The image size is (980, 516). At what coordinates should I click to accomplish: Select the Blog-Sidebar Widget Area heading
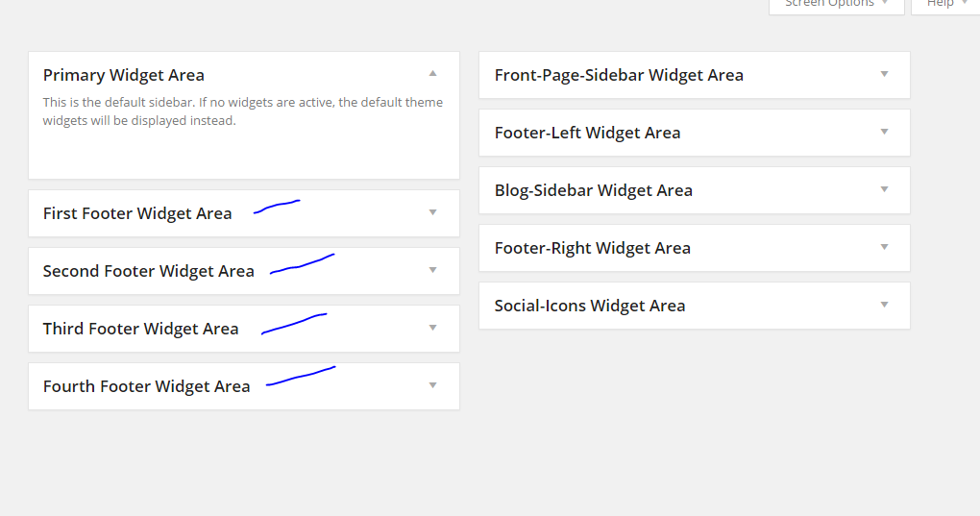coord(593,190)
